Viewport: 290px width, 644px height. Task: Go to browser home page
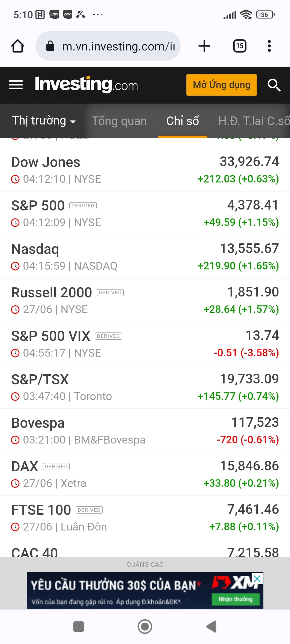18,46
